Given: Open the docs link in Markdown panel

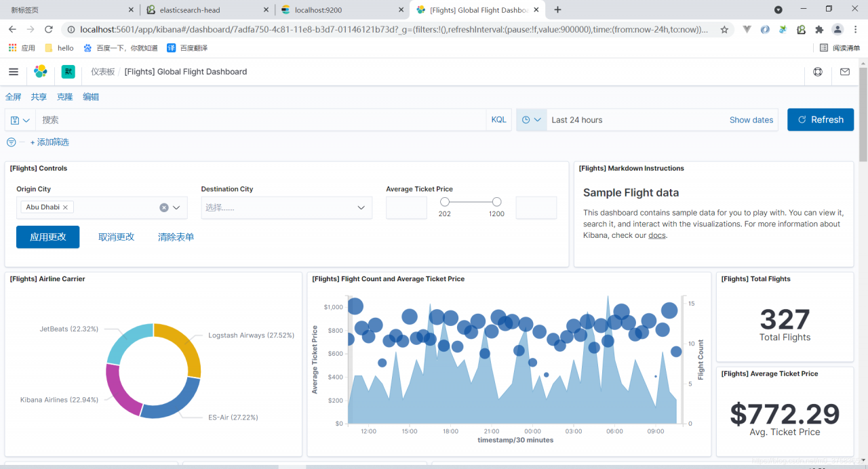Looking at the screenshot, I should 657,235.
